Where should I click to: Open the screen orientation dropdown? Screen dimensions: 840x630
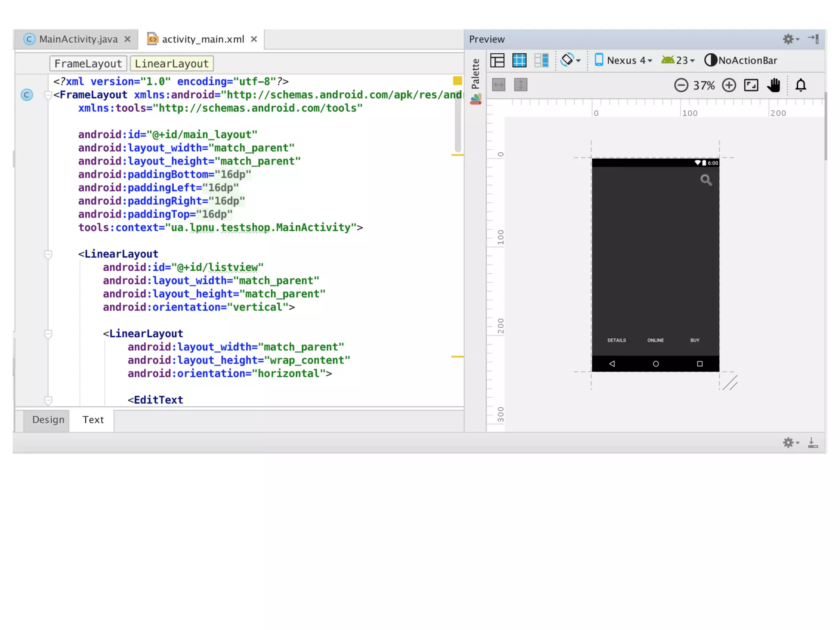[571, 60]
